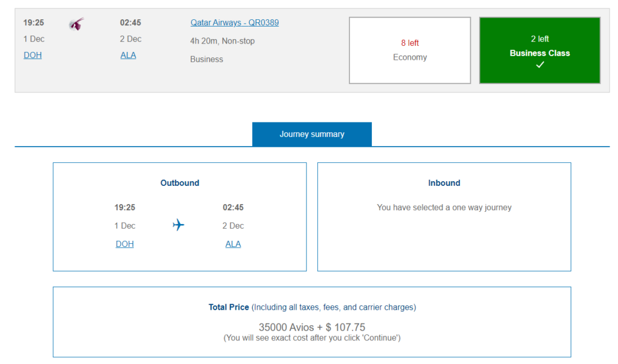Click the DOH link in the flight row
The image size is (618, 364).
pyautogui.click(x=33, y=55)
